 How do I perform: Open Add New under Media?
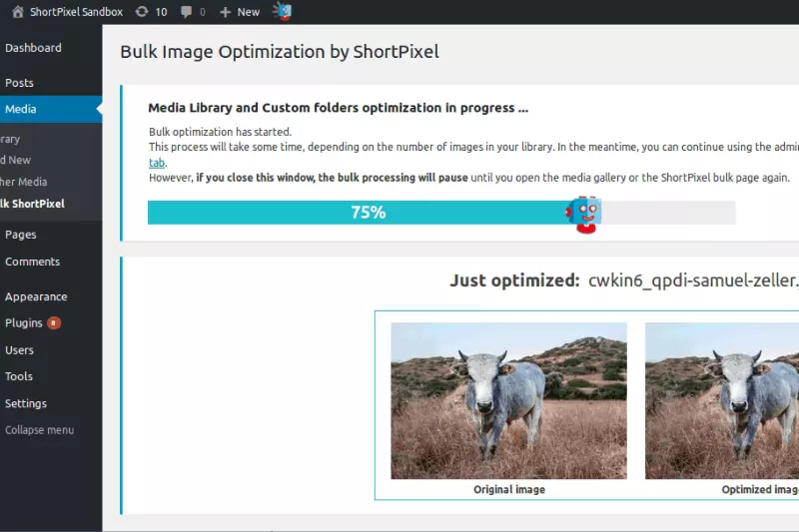pos(15,160)
